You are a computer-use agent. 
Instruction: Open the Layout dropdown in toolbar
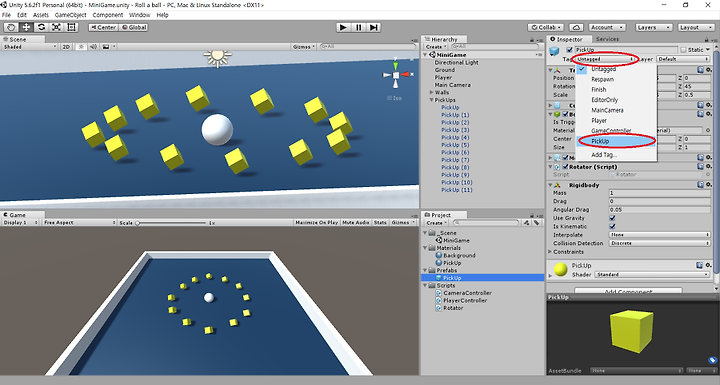(696, 27)
